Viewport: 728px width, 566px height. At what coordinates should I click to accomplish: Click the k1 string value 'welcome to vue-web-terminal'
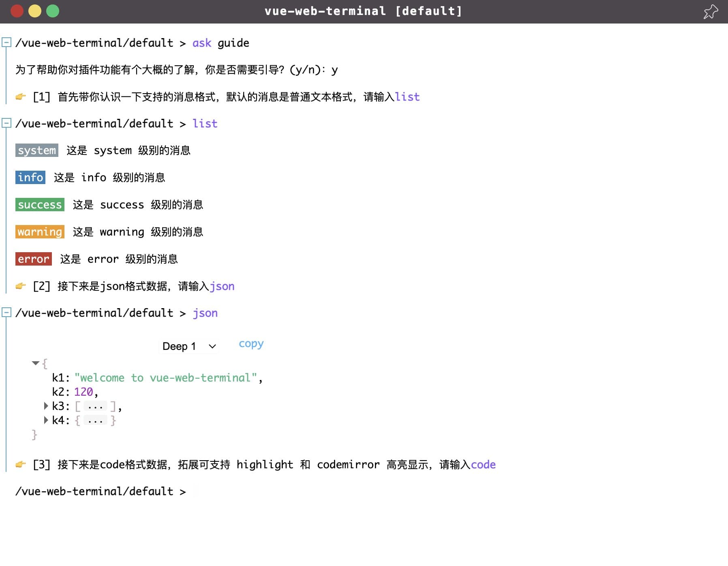[x=165, y=378]
